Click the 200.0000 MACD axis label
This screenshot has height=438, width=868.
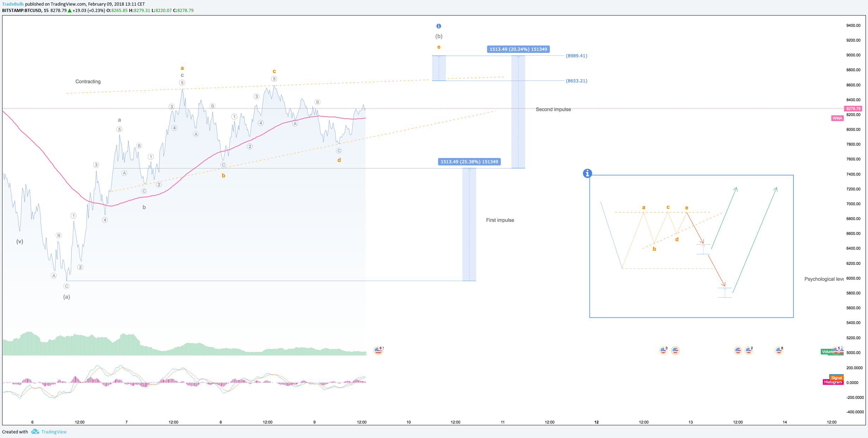tap(854, 368)
